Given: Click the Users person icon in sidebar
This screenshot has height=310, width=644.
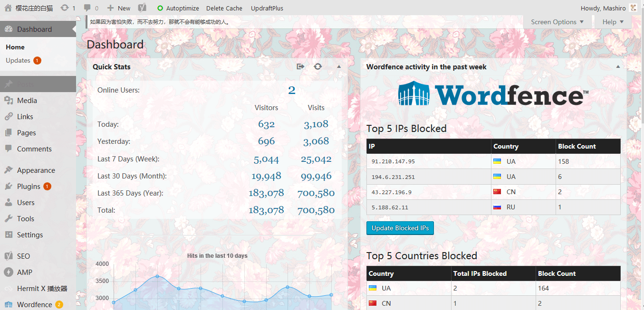Looking at the screenshot, I should pyautogui.click(x=9, y=202).
